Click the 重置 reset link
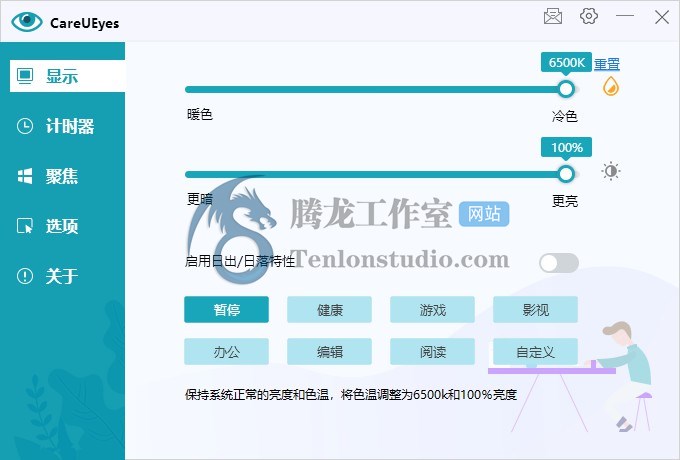The width and height of the screenshot is (680, 460). coord(607,64)
